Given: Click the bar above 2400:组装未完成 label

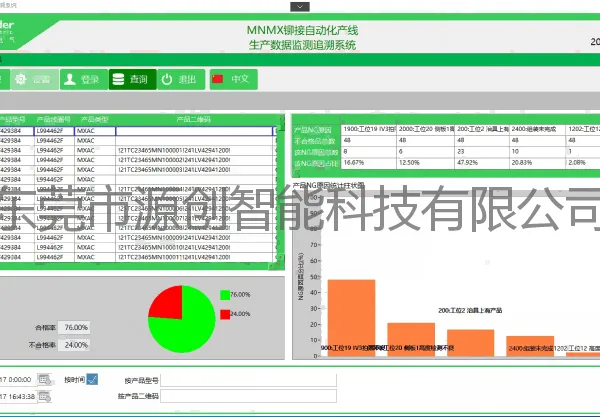Looking at the screenshot, I should pyautogui.click(x=530, y=346).
